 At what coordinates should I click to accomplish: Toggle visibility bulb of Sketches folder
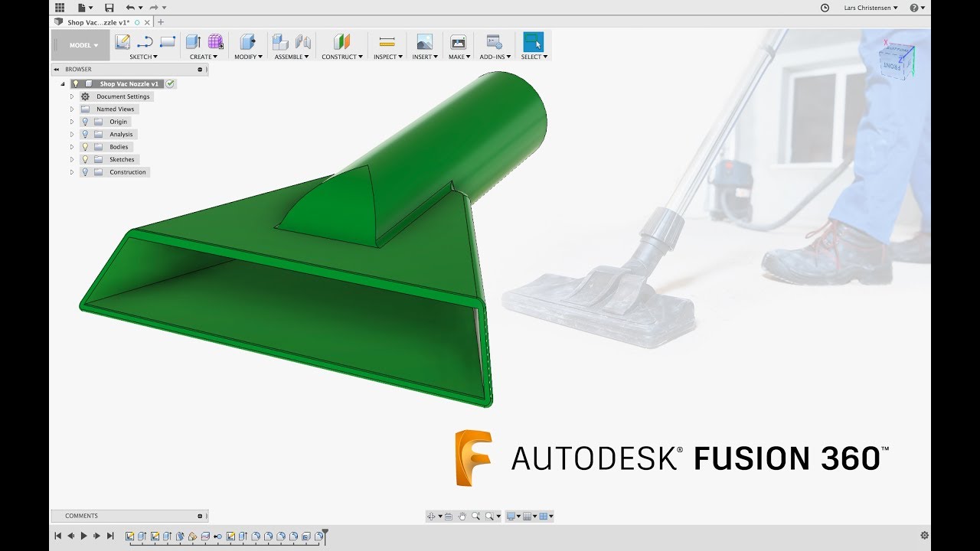[x=85, y=159]
